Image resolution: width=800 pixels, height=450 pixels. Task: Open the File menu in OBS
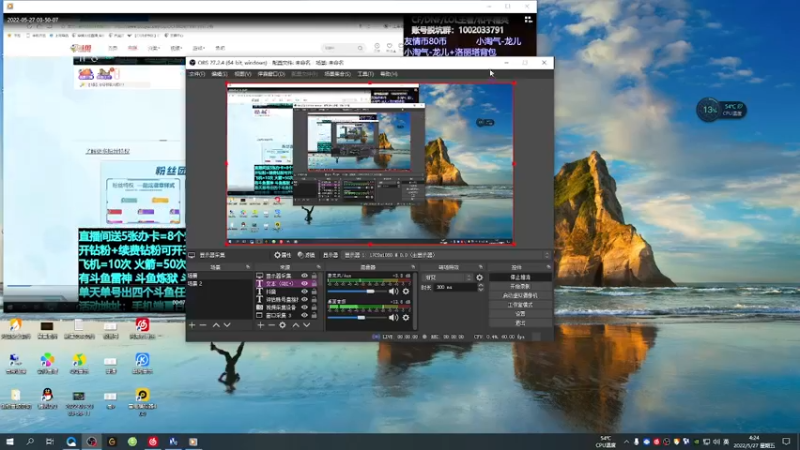[197, 74]
